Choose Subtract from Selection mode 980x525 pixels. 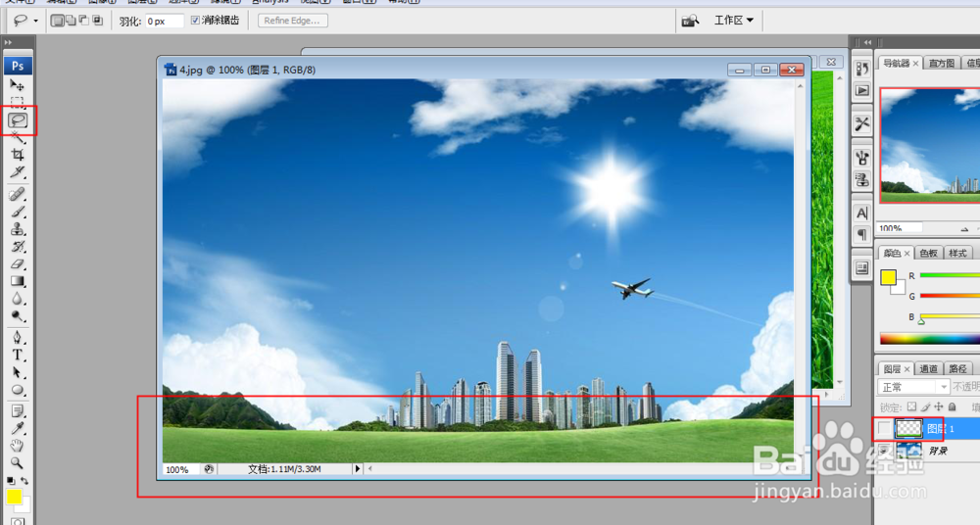(83, 21)
